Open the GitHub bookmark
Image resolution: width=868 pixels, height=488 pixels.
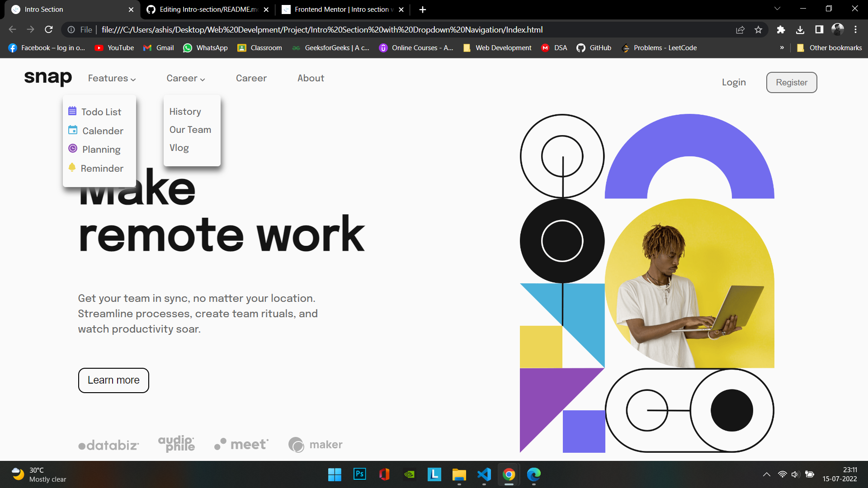coord(594,48)
